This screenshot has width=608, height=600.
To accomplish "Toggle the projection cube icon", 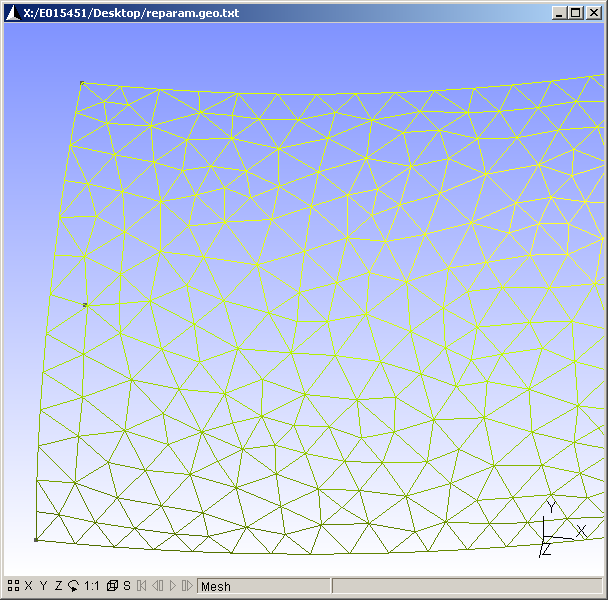I will pos(112,586).
